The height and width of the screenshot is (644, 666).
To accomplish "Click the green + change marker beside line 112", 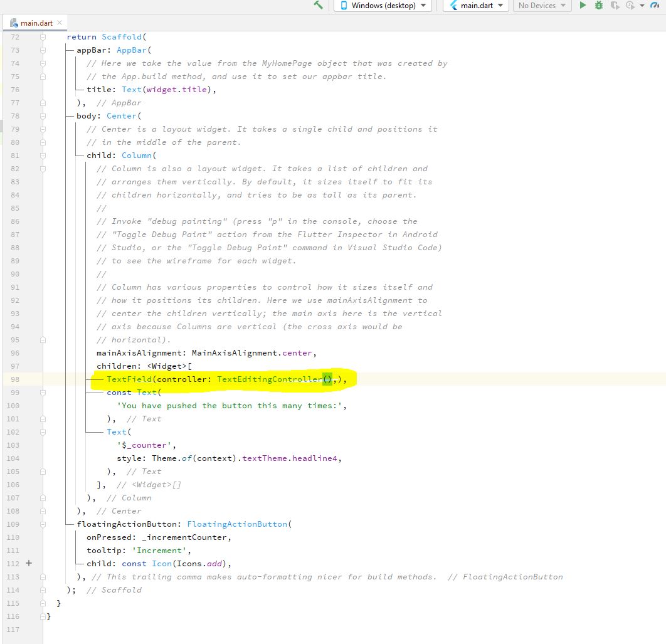I will pos(28,563).
